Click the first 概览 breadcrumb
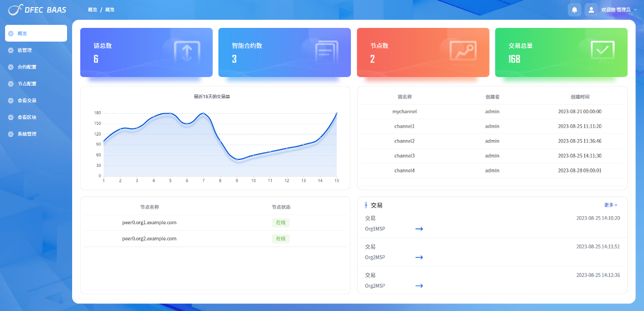This screenshot has width=644, height=311. pos(92,10)
